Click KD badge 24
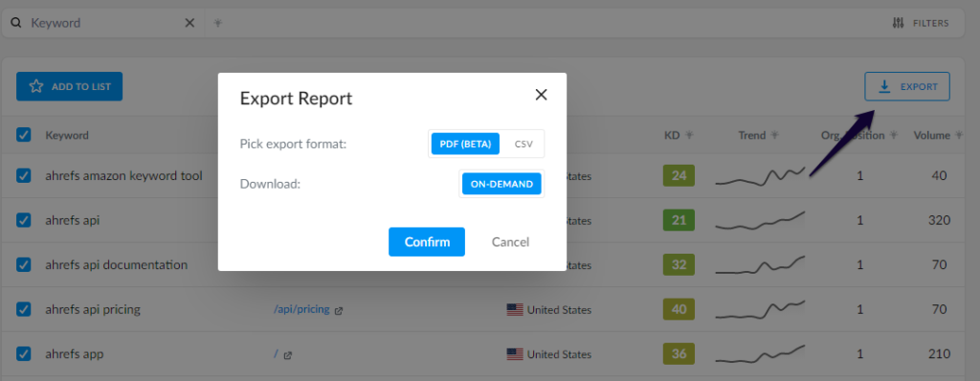 tap(679, 176)
